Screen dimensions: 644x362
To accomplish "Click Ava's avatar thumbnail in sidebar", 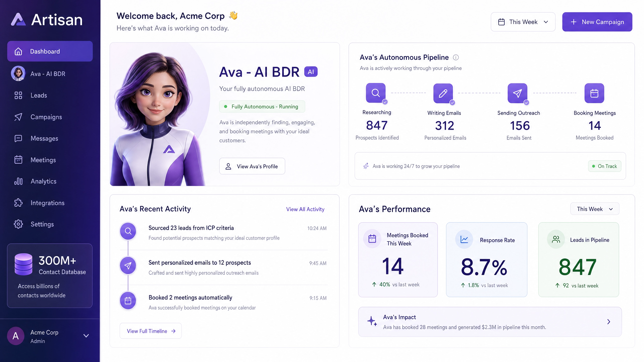I will (18, 74).
